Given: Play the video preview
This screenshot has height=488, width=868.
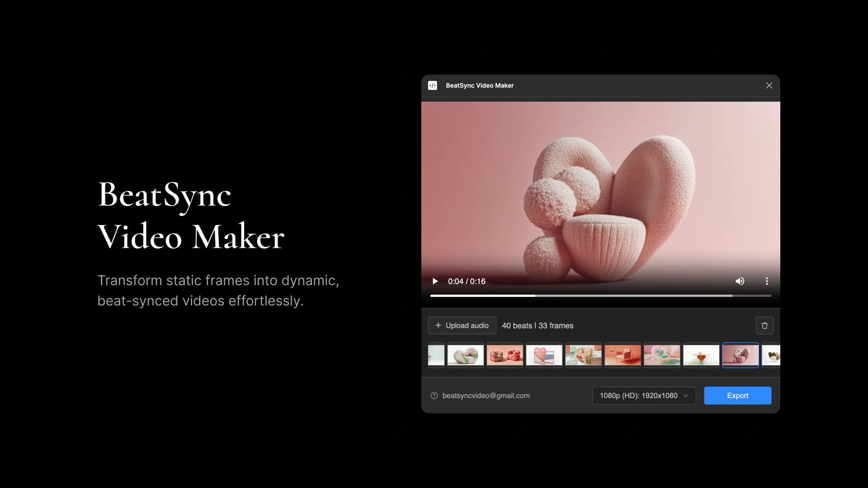Looking at the screenshot, I should [x=435, y=281].
